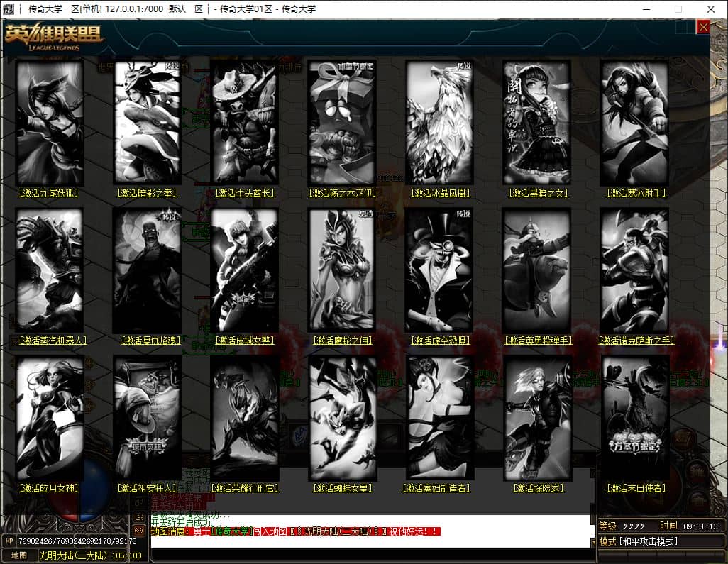This screenshot has height=564, width=728.
Task: Select the steam robot portrait
Action: point(50,270)
